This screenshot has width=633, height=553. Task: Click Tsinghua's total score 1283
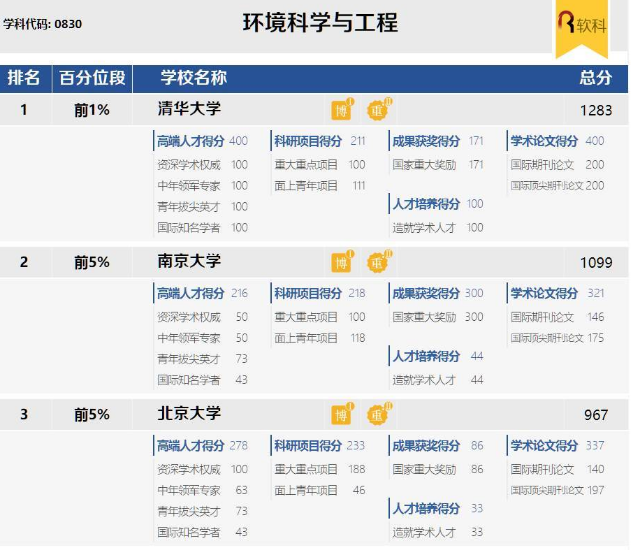coord(596,110)
